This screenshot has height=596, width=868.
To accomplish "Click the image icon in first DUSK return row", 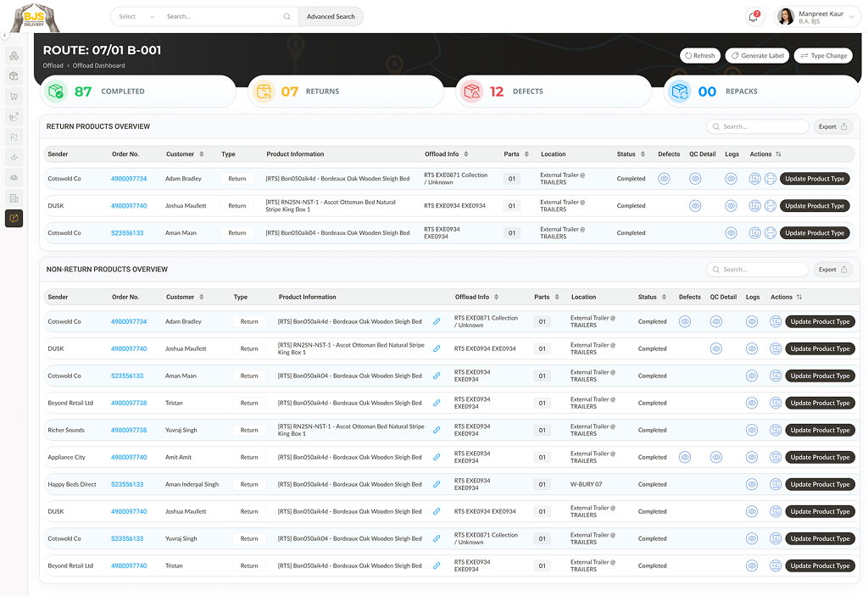I will coord(754,206).
